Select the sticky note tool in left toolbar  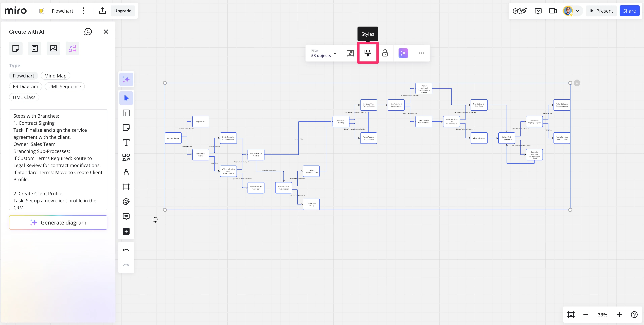[126, 128]
